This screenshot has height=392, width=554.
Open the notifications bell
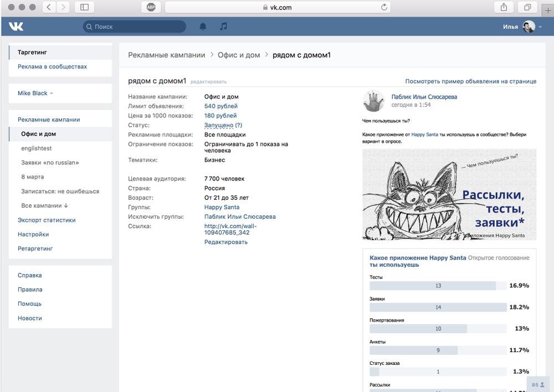pyautogui.click(x=203, y=27)
